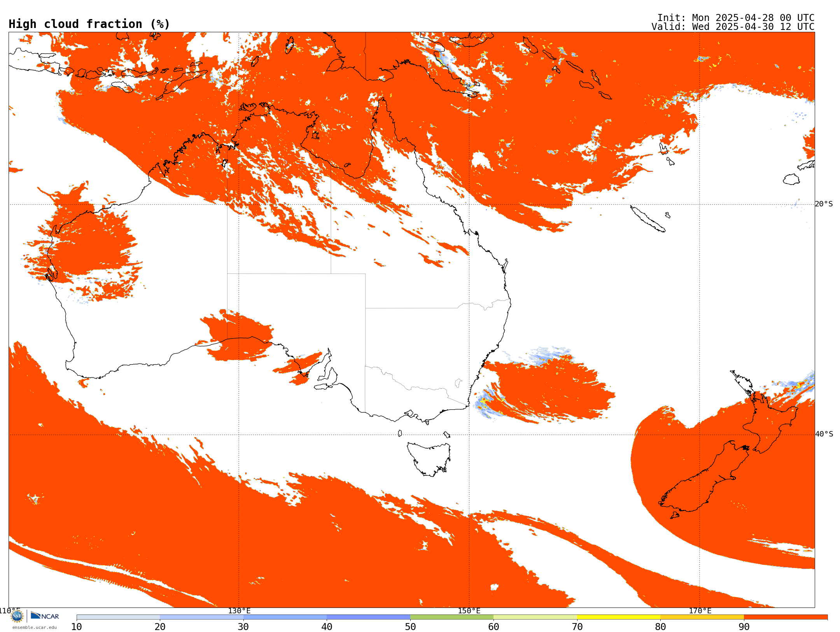
Task: Click the 20°S latitude label
Action: click(x=824, y=204)
